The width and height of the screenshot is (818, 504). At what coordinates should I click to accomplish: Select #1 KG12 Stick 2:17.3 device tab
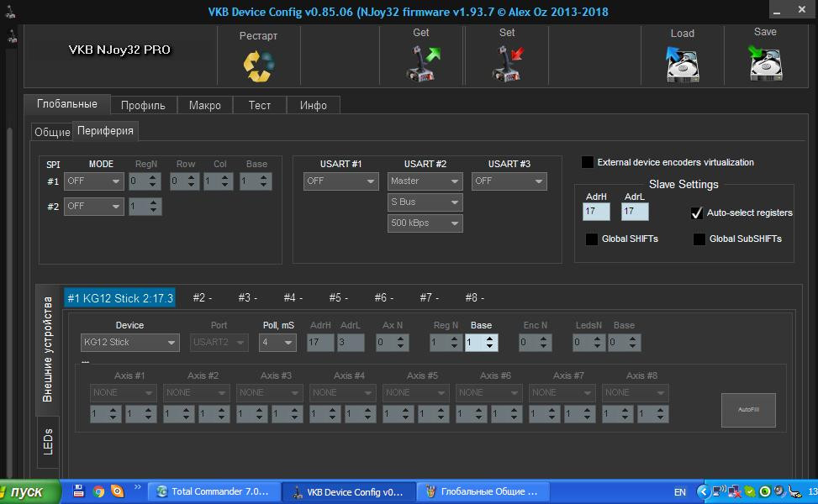120,298
